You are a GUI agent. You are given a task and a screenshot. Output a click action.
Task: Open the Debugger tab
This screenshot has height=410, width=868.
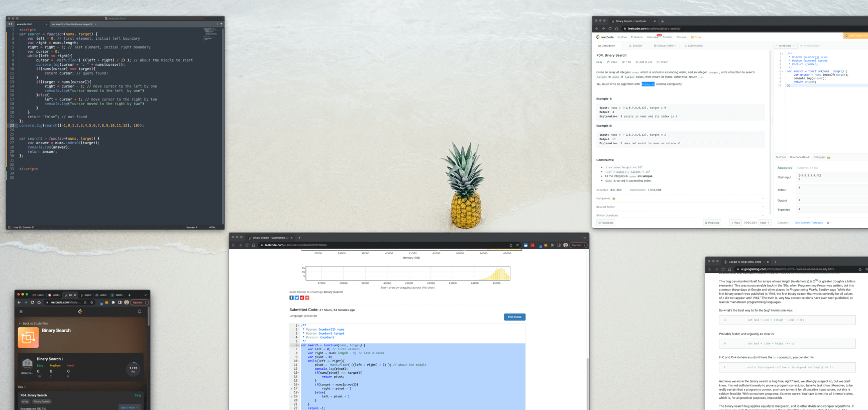pos(822,157)
